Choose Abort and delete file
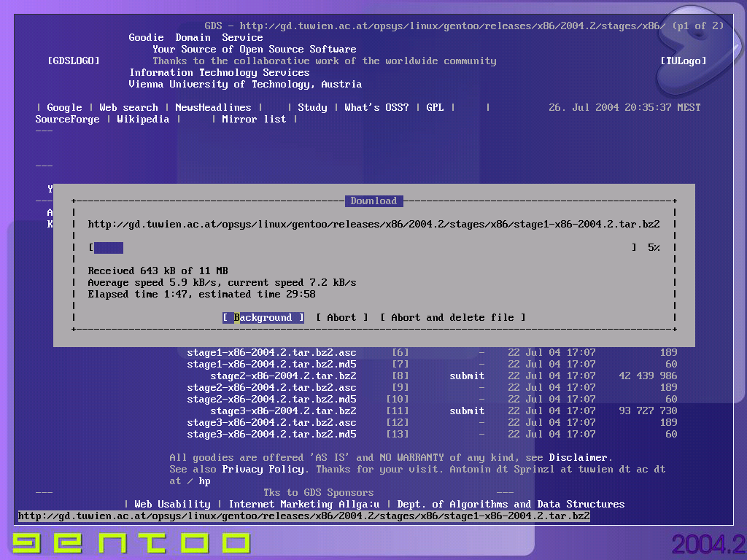Viewport: 747px width, 560px height. (x=452, y=318)
